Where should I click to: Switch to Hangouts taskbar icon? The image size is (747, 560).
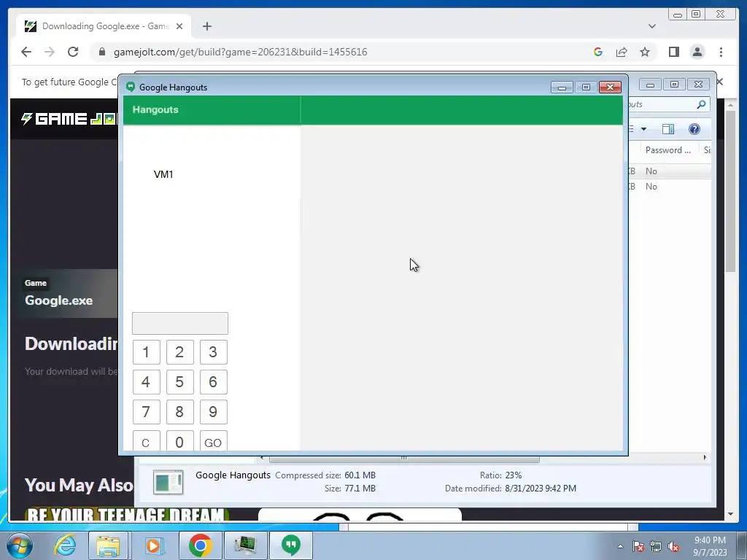[290, 545]
